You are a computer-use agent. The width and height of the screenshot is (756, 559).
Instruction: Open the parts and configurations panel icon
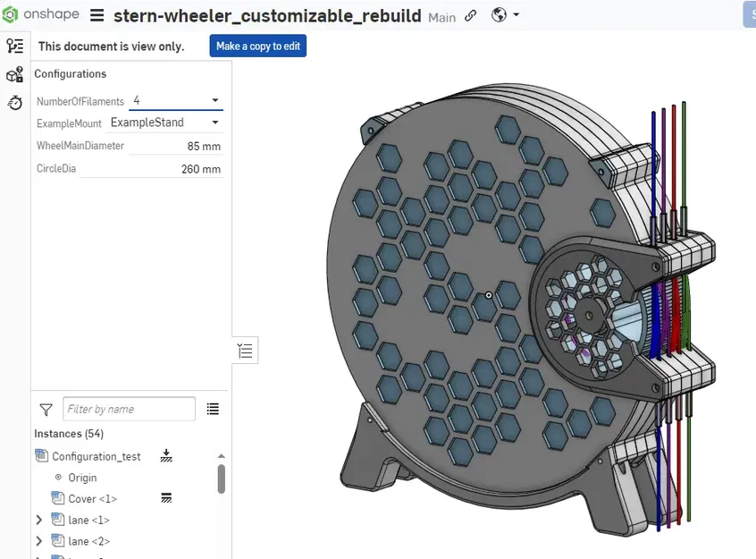(14, 74)
